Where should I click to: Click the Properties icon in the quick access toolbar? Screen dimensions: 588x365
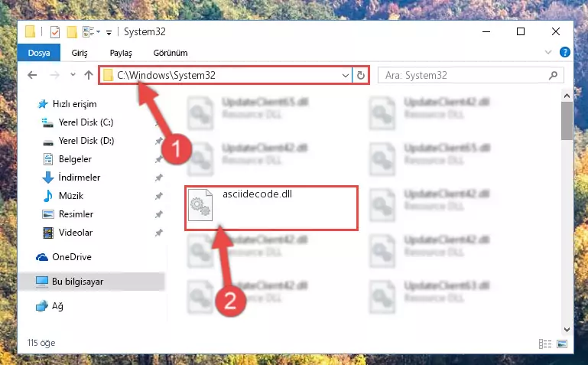55,32
